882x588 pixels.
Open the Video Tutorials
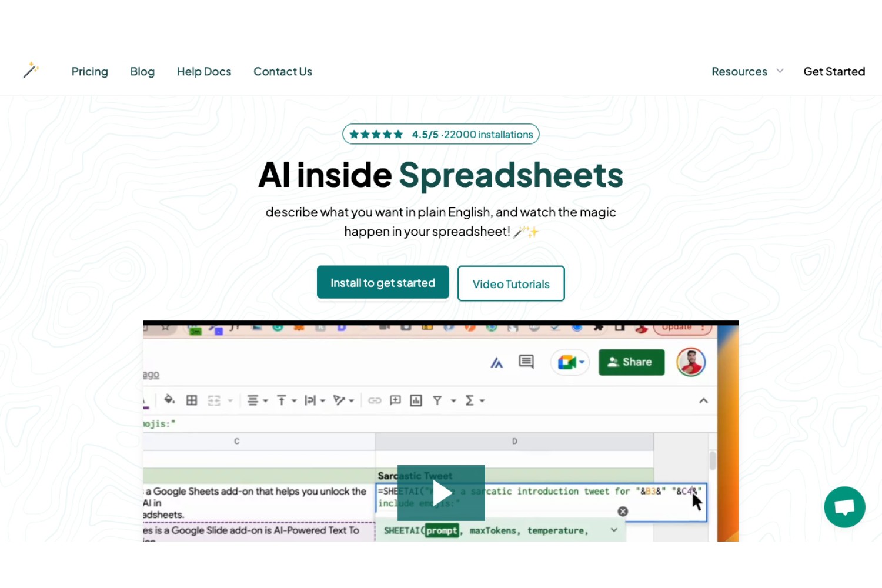pos(511,284)
